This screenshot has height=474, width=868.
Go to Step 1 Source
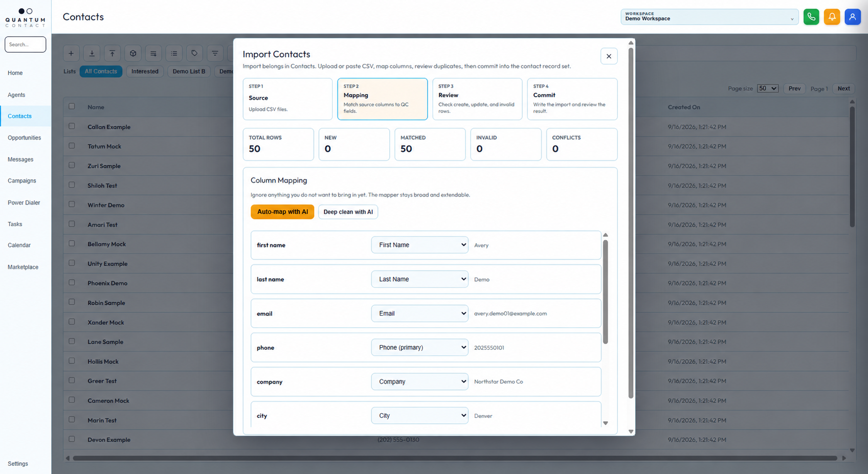click(287, 99)
